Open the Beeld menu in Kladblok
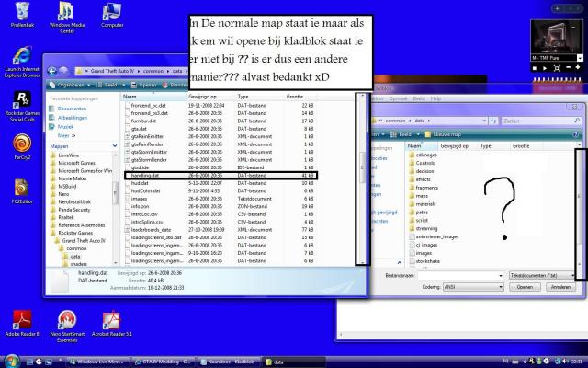The image size is (588, 368). click(419, 98)
